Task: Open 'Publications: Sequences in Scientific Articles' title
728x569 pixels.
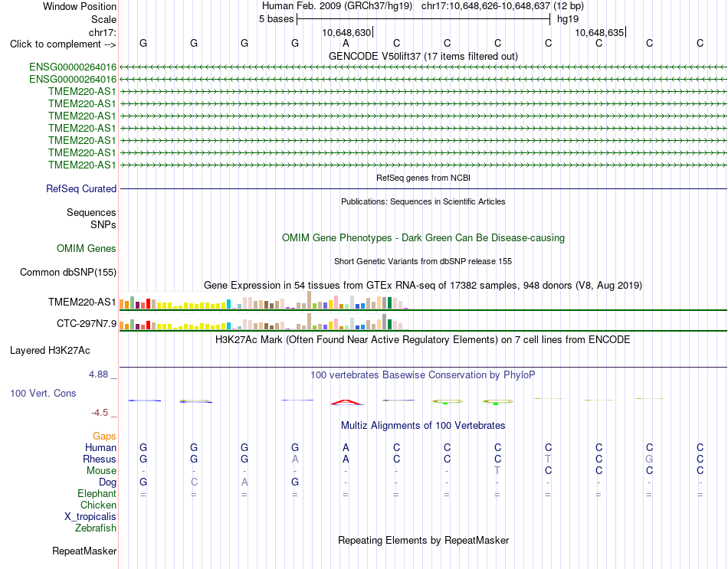Action: coord(423,201)
